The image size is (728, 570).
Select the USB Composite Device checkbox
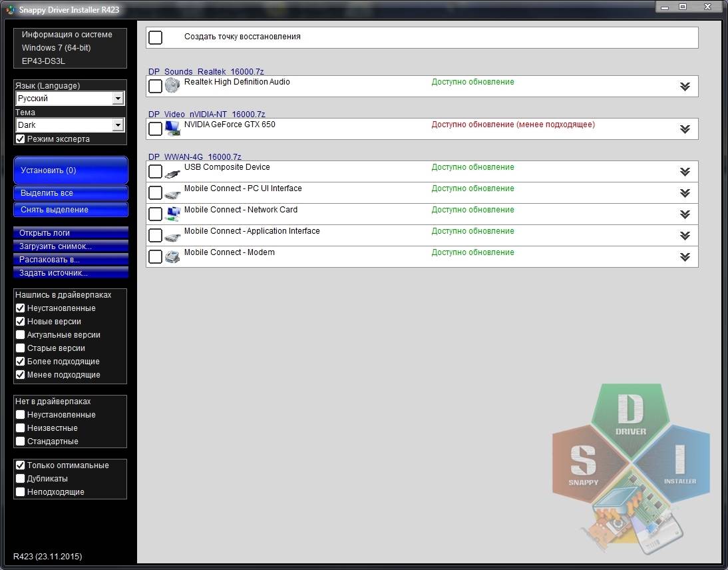click(155, 171)
